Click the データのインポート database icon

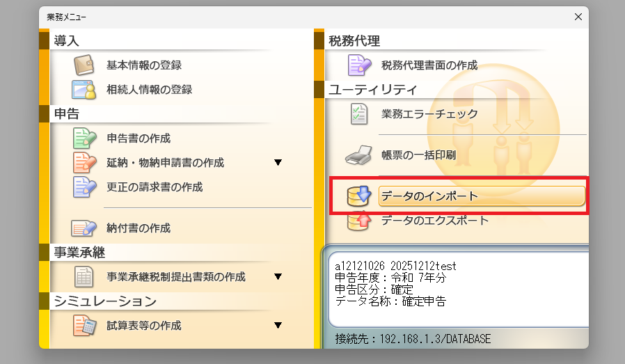(358, 196)
